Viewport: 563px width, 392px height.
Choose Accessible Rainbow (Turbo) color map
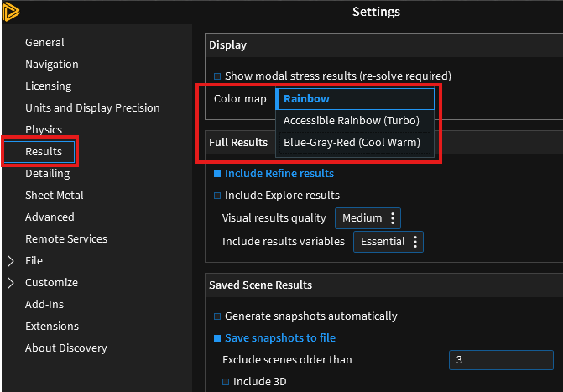(351, 121)
